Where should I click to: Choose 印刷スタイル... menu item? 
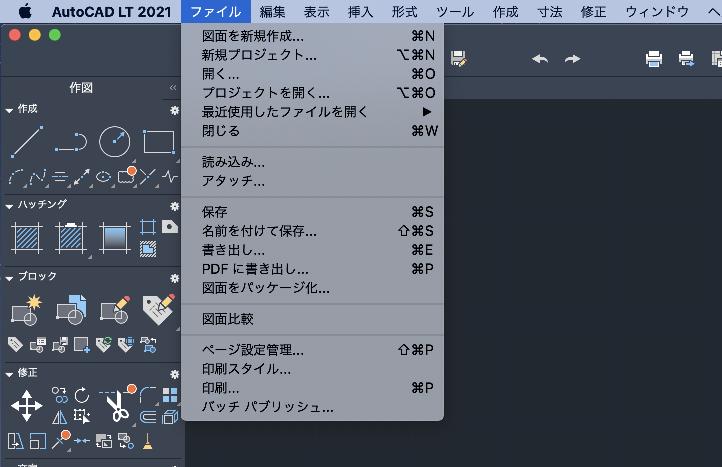click(x=313, y=369)
